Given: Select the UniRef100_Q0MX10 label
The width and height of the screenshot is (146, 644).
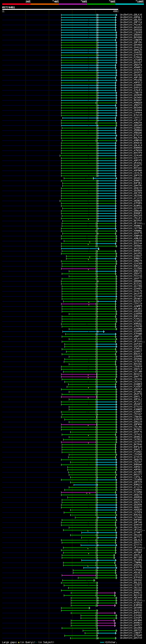Looking at the screenshot, I should point(131,87).
